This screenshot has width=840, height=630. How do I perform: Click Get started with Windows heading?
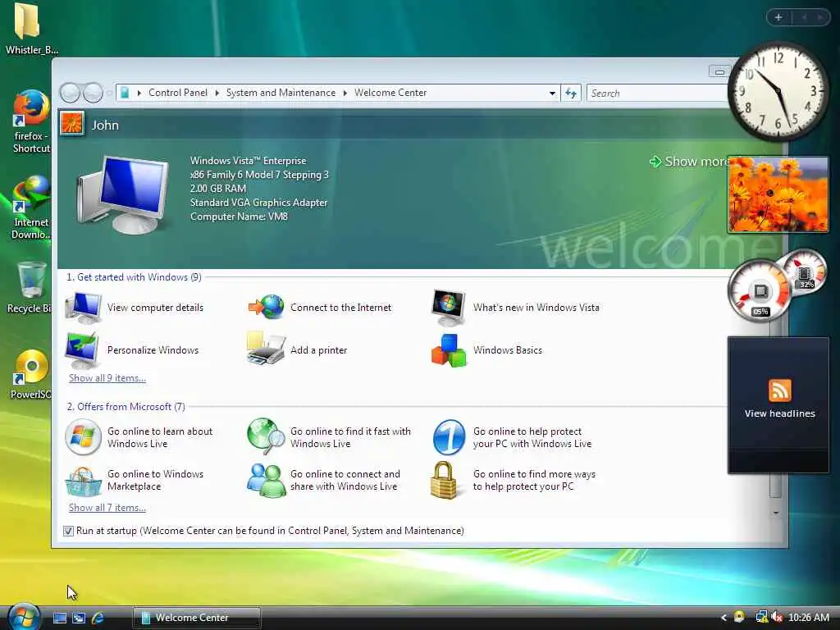(x=134, y=277)
